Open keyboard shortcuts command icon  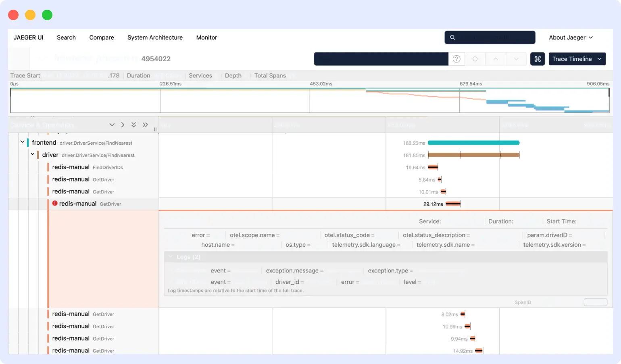pyautogui.click(x=538, y=59)
